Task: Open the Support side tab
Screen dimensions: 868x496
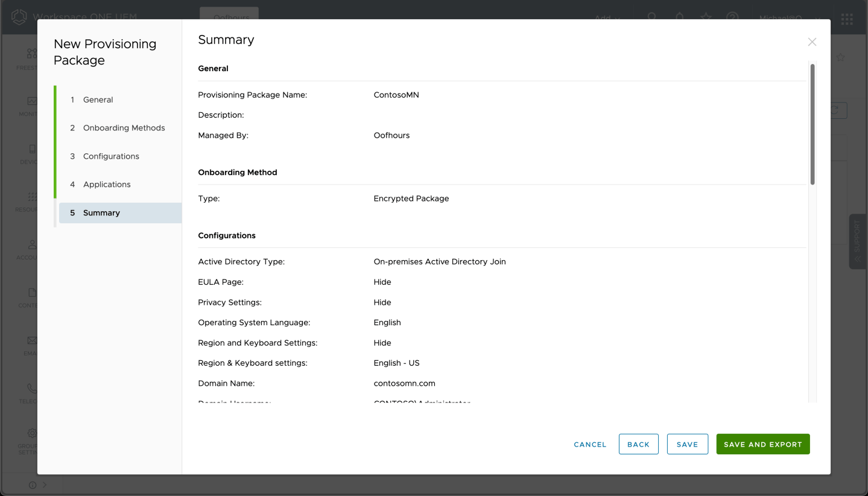Action: coord(857,241)
